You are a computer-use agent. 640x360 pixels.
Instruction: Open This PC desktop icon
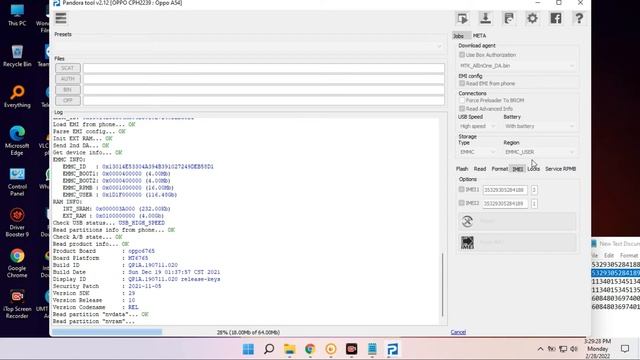(17, 15)
